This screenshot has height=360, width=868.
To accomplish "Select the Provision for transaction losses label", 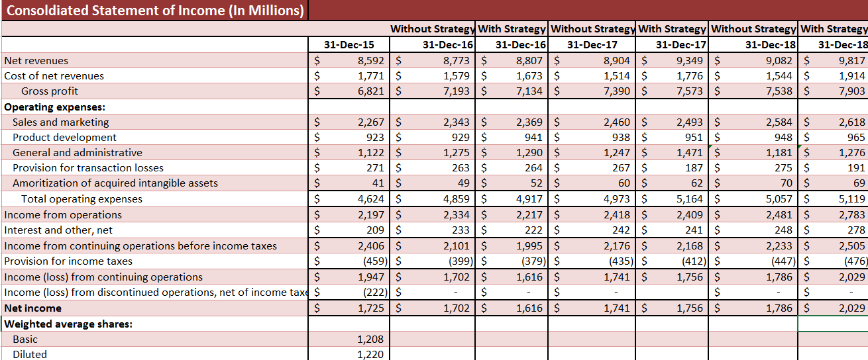I will tap(88, 168).
